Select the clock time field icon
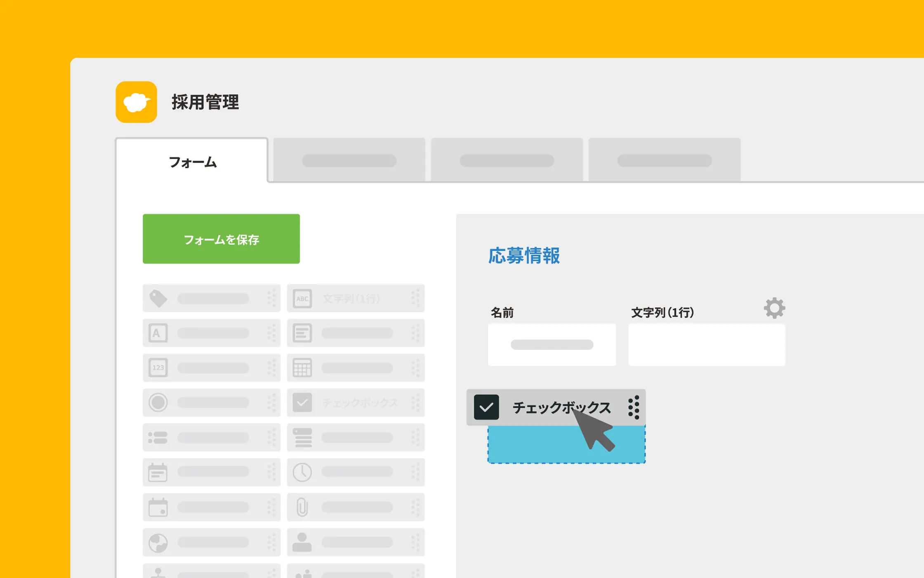Screen dimensions: 924x578 pos(302,472)
